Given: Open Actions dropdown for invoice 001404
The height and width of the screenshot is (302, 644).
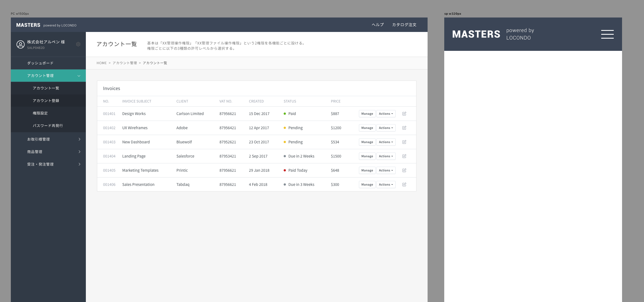Looking at the screenshot, I should point(386,156).
